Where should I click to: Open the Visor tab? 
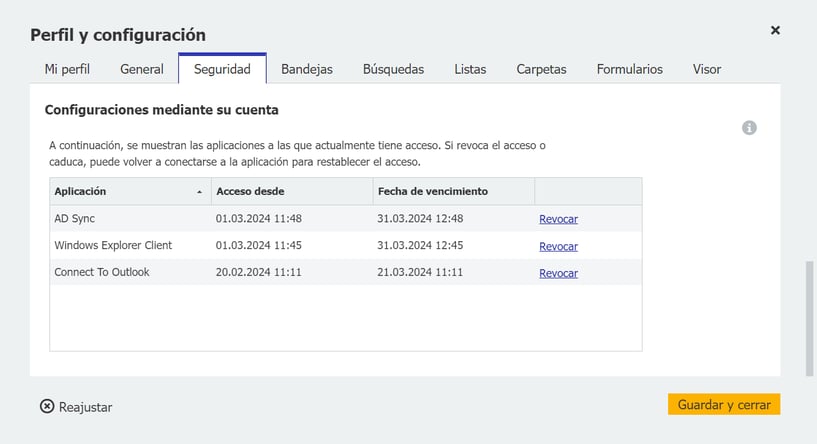pos(707,69)
